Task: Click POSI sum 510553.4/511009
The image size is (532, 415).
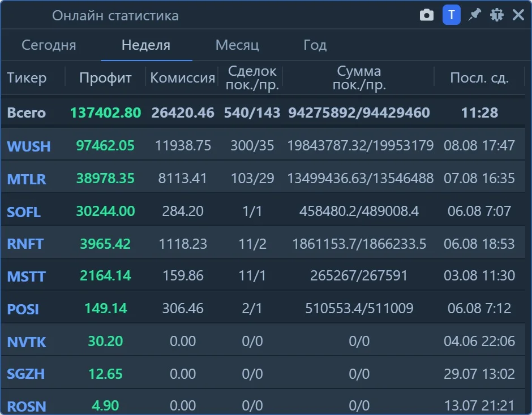Action: (x=359, y=308)
